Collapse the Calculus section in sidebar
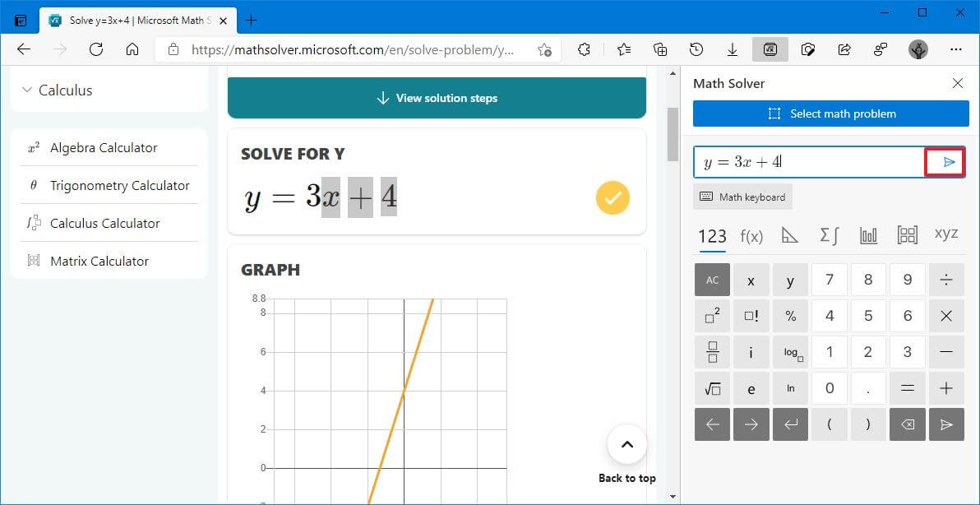Screen dimensions: 980x505 point(55,90)
